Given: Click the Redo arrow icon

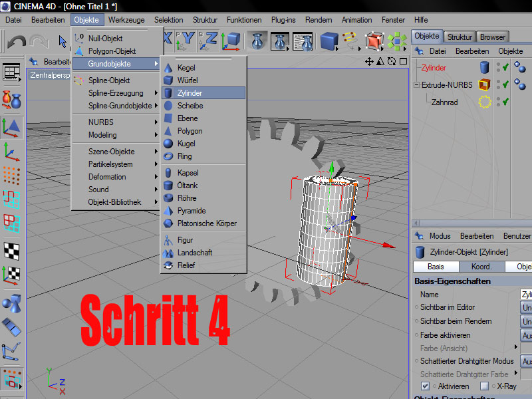Looking at the screenshot, I should click(x=39, y=41).
